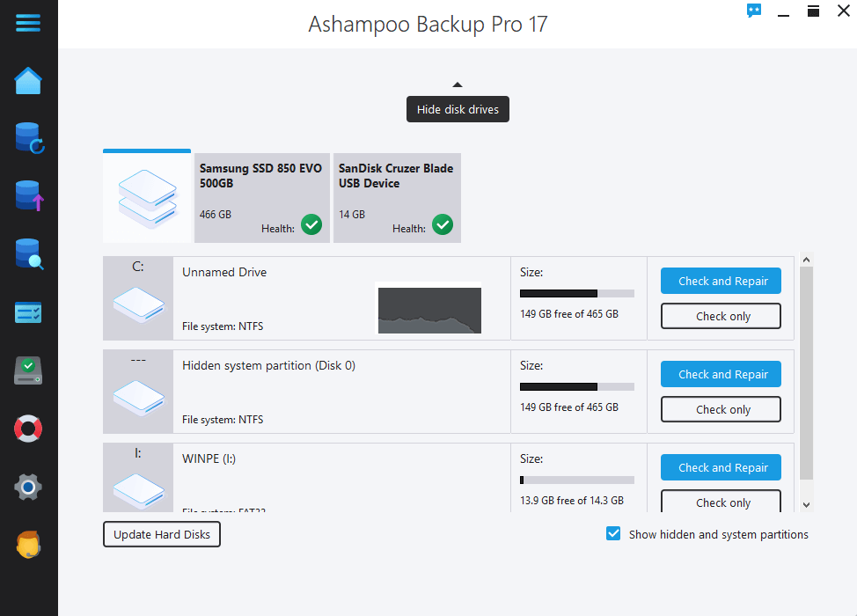Open the hamburger menu at top left
The width and height of the screenshot is (857, 616).
[x=28, y=23]
